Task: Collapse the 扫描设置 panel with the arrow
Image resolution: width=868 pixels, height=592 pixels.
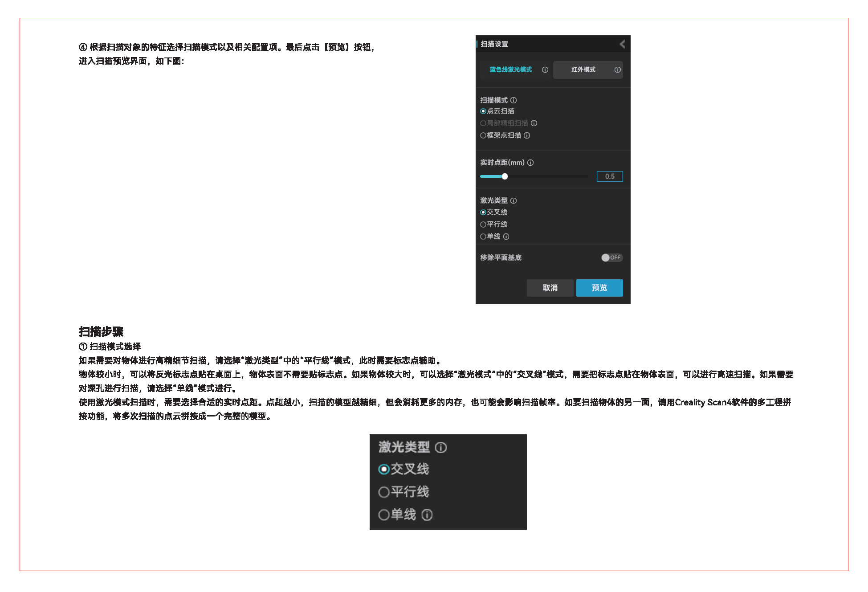Action: pos(622,44)
